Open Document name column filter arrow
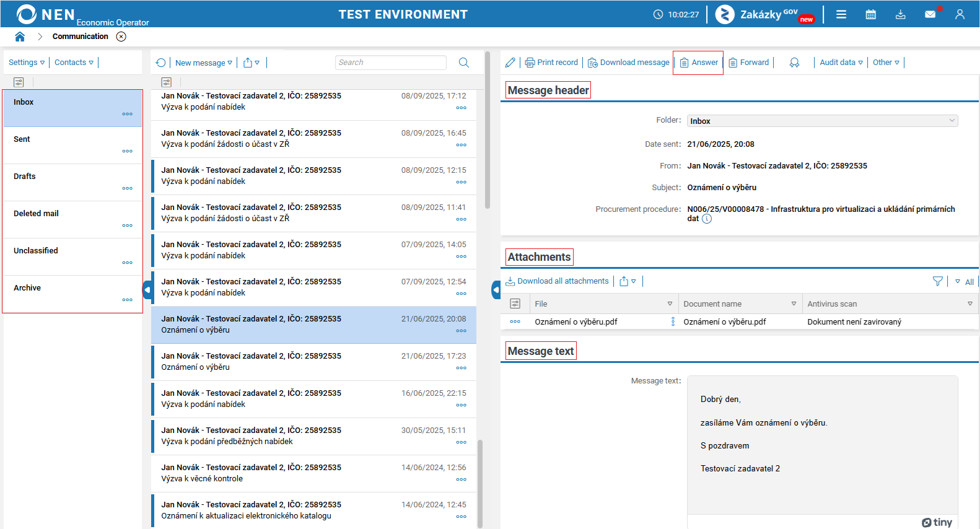 click(794, 304)
